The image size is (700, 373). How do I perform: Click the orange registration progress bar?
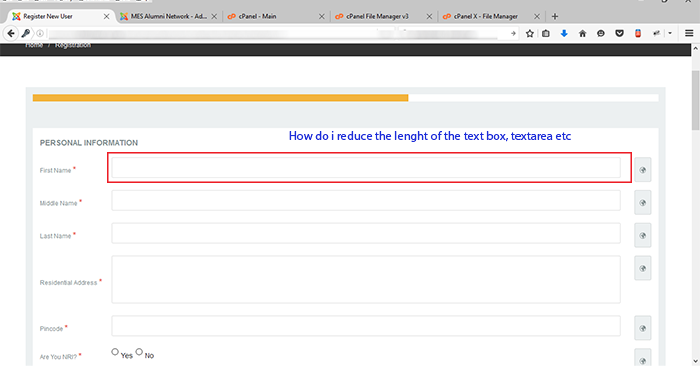220,98
